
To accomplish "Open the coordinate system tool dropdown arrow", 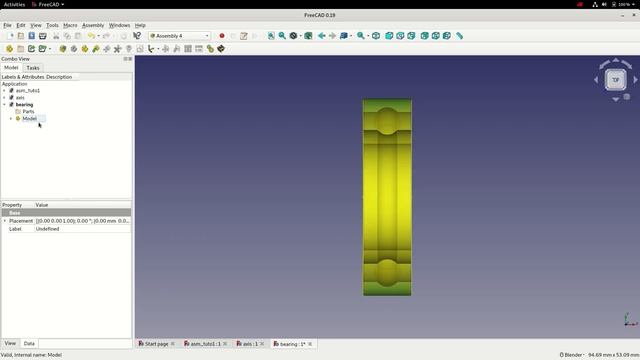I will click(158, 49).
